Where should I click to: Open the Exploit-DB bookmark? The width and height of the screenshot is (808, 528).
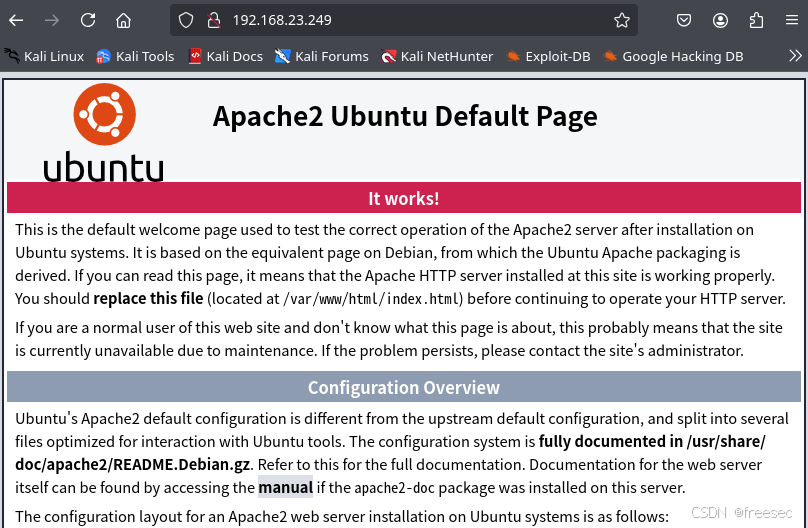(x=548, y=56)
